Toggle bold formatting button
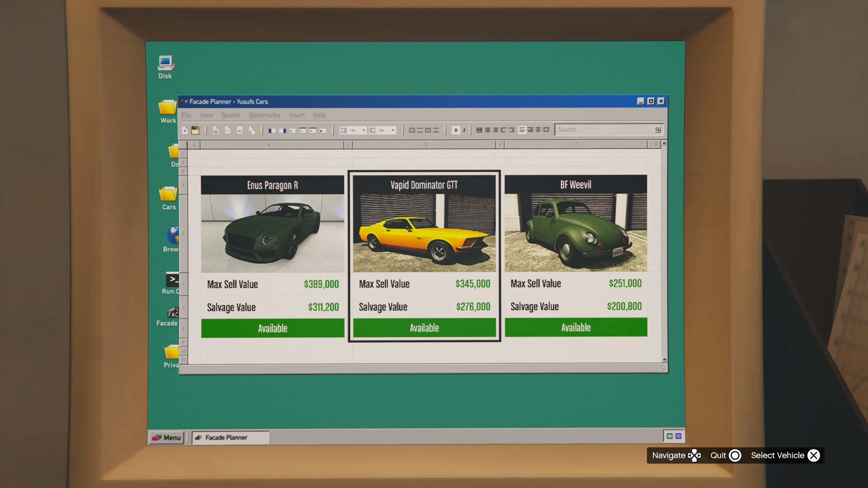 click(455, 130)
